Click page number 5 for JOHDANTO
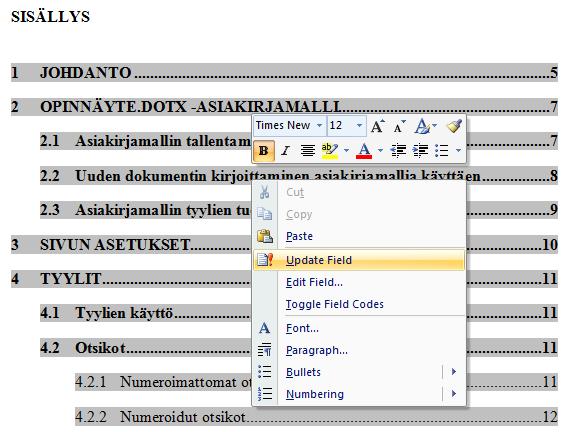 point(554,72)
